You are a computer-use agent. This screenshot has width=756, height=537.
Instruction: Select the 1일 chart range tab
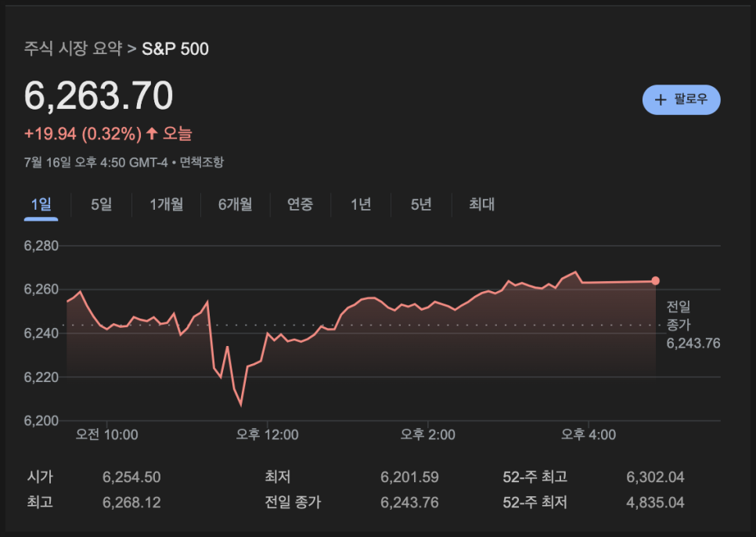point(41,204)
